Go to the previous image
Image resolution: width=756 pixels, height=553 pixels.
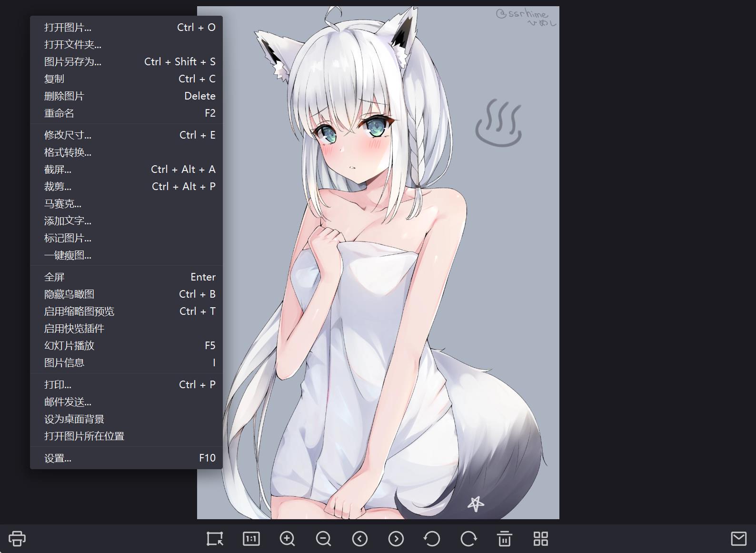coord(360,539)
